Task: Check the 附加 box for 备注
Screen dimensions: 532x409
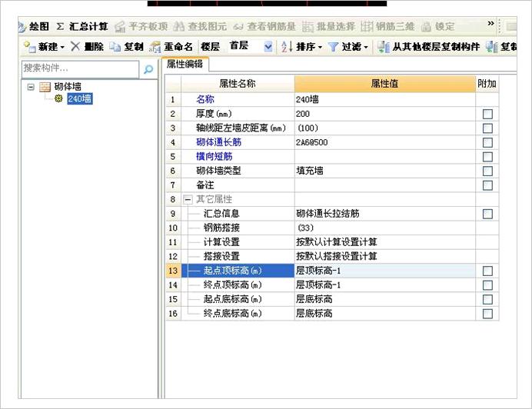Action: [487, 185]
